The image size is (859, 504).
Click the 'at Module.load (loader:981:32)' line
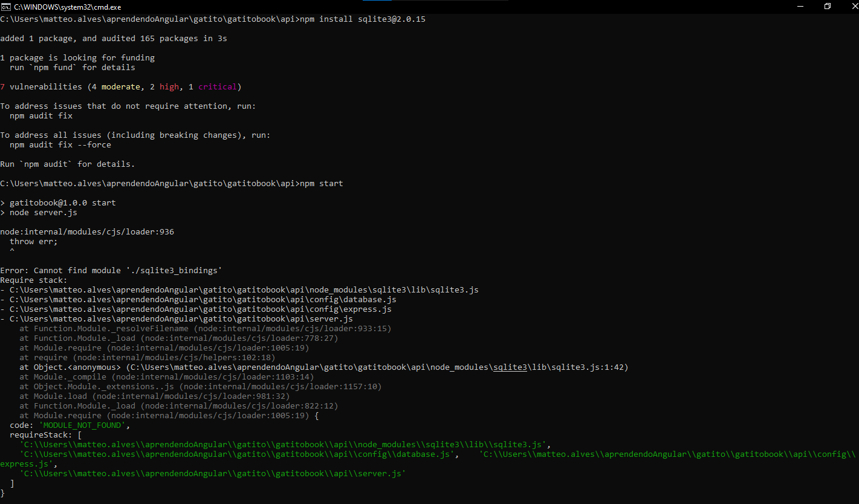[155, 396]
